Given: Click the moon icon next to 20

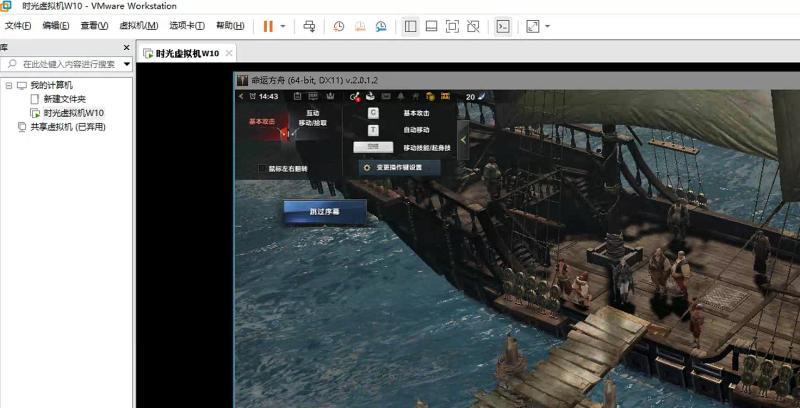Looking at the screenshot, I should [483, 96].
